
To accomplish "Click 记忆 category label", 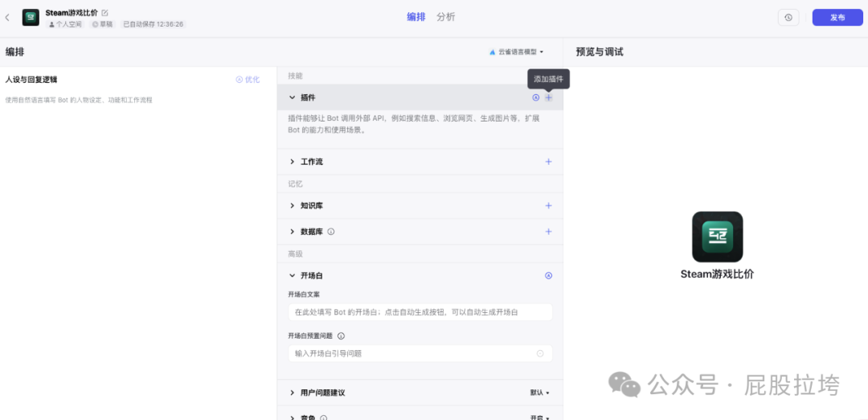I will tap(296, 184).
